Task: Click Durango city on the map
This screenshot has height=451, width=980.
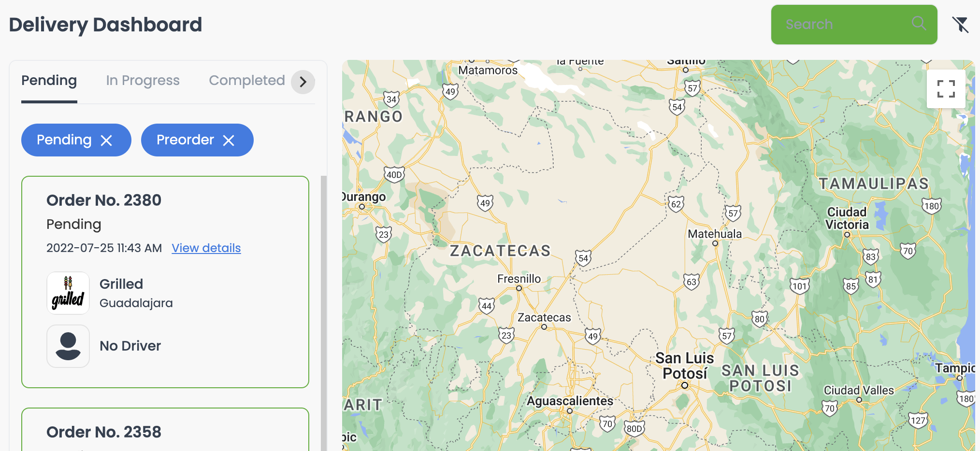Action: (364, 197)
